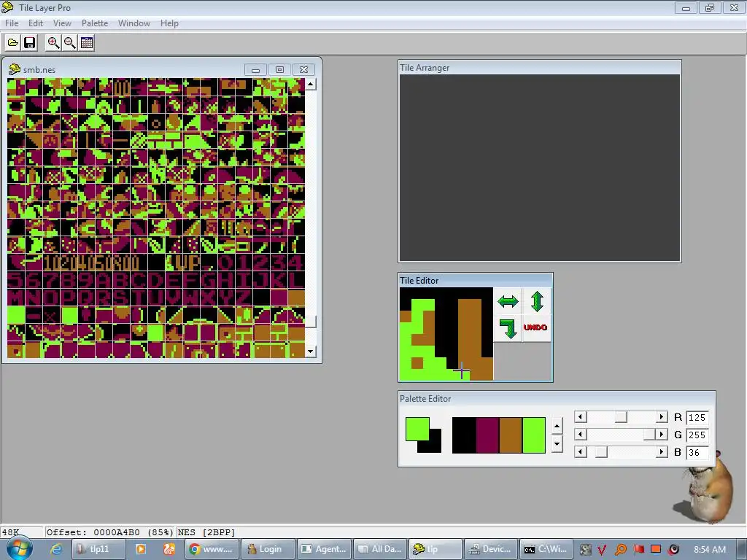Click the smb.nes vertical scrollbar thumb
Viewport: 747px width, 560px height.
[310, 322]
